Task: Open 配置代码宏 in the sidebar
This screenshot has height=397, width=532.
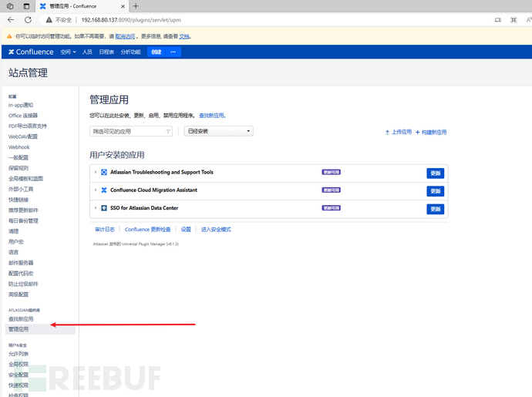Action: (21, 274)
